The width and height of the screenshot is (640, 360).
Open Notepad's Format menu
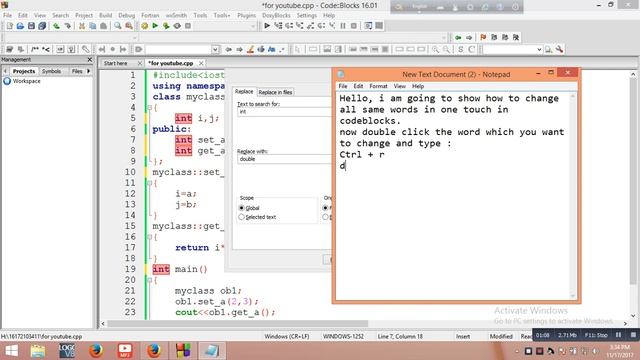pos(378,86)
